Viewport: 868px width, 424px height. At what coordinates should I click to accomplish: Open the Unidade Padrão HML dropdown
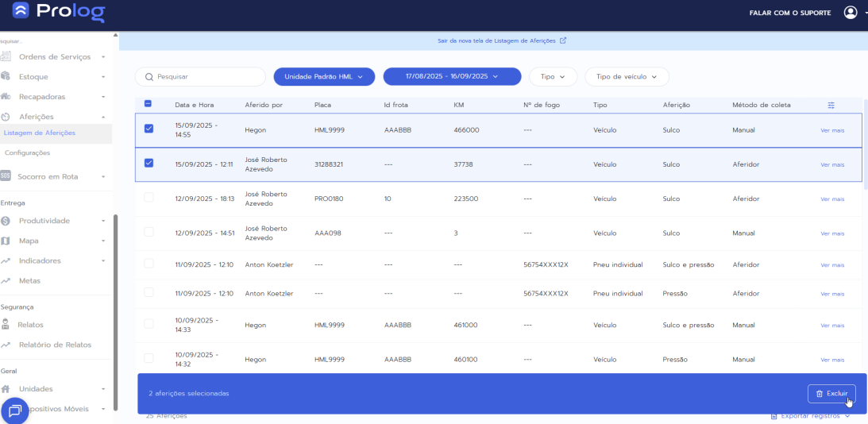(323, 76)
